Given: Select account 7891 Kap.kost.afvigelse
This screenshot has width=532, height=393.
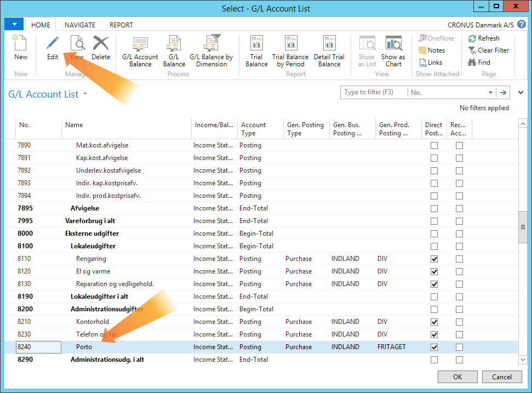Looking at the screenshot, I should pos(261,158).
